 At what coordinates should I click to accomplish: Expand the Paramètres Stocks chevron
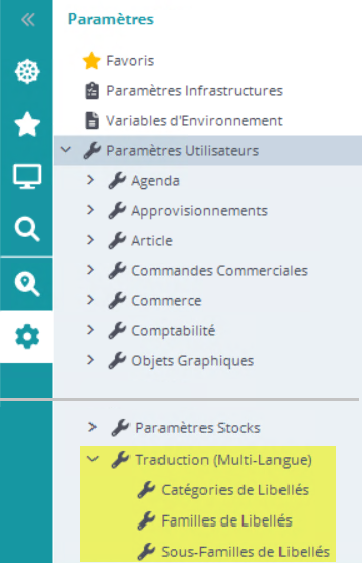(x=92, y=427)
